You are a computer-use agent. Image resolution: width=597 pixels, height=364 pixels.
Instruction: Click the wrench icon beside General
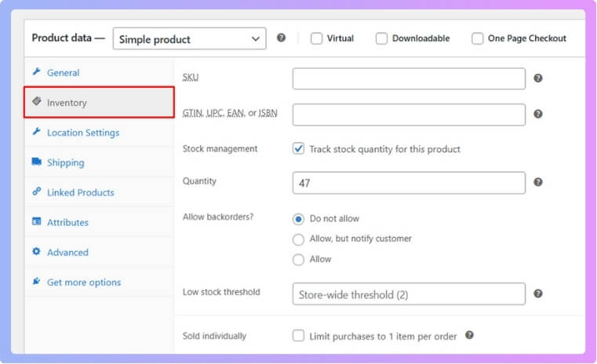coord(37,71)
